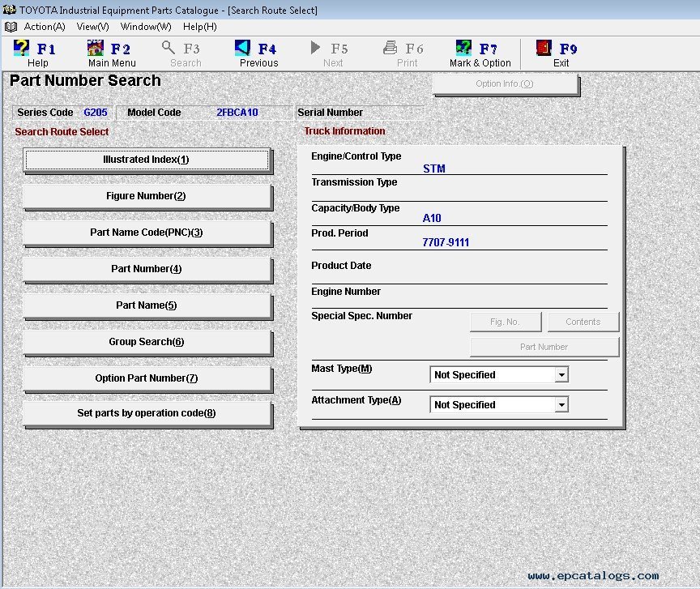Open the Help(H) menu
This screenshot has width=700, height=589.
200,27
